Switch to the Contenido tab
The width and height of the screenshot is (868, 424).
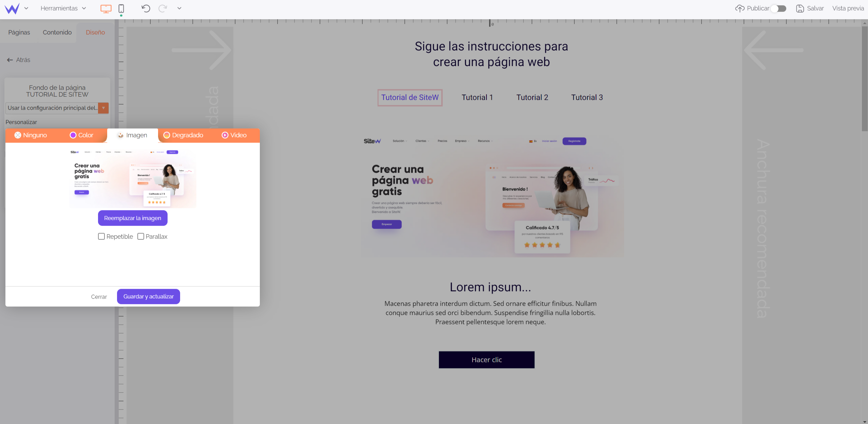tap(57, 32)
